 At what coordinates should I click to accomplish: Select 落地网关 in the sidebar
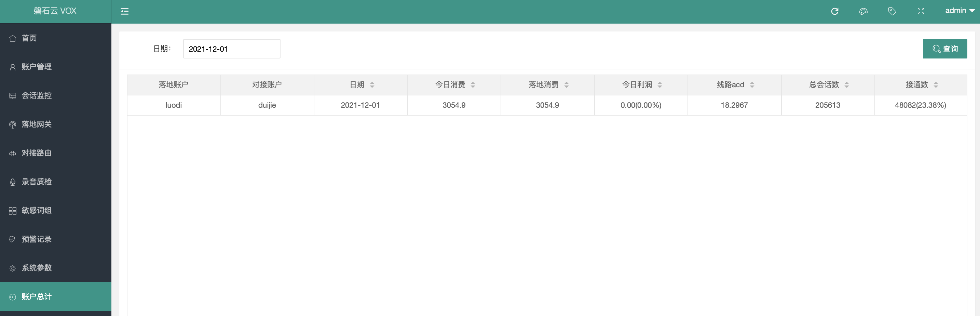point(56,124)
